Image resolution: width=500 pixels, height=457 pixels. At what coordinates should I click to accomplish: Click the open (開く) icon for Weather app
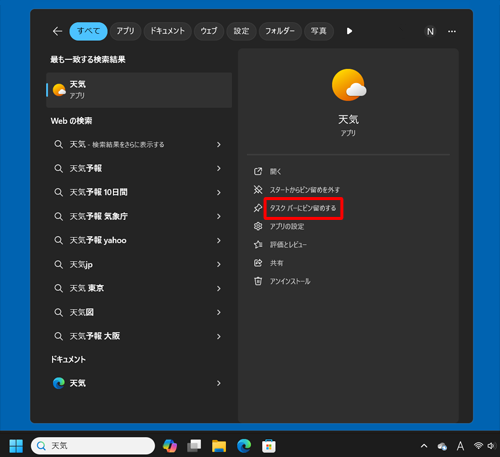click(x=258, y=171)
